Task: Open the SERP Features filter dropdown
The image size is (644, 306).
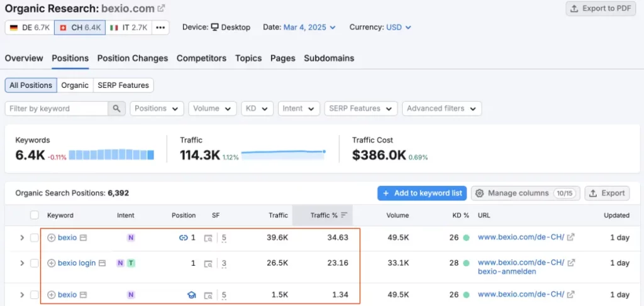Action: 361,109
